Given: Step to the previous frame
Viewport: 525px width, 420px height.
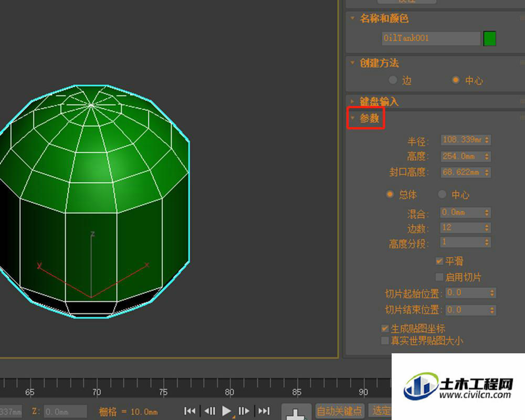Looking at the screenshot, I should (x=209, y=411).
